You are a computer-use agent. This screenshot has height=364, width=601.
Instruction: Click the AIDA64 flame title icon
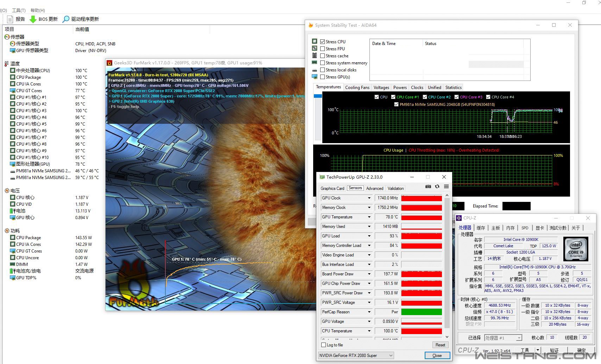pyautogui.click(x=311, y=25)
